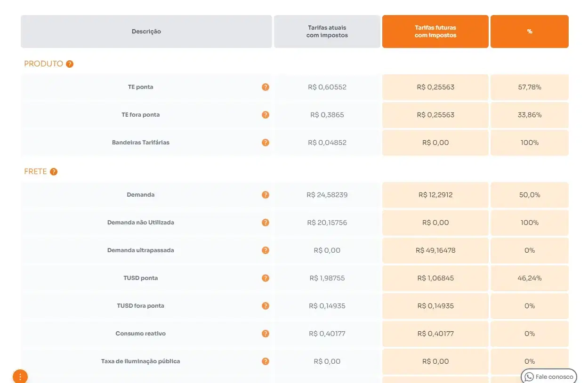
Task: Click the help icon beside FRETE heading
Action: [x=54, y=172]
